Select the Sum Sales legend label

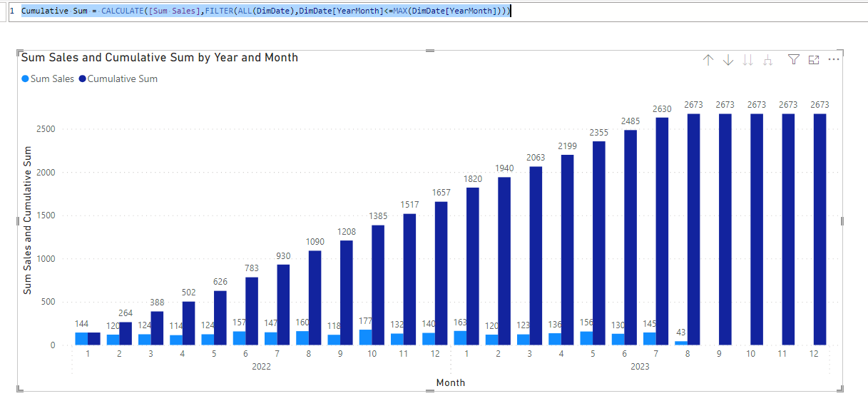[x=52, y=79]
